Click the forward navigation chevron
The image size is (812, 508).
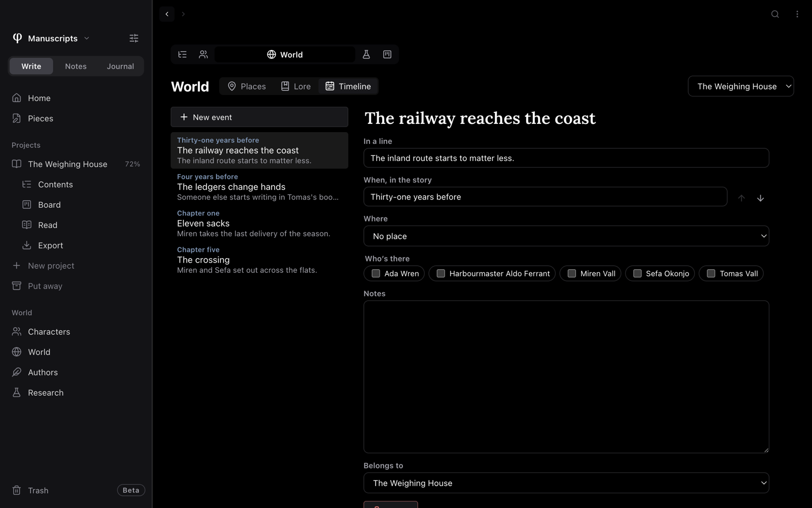coord(183,14)
